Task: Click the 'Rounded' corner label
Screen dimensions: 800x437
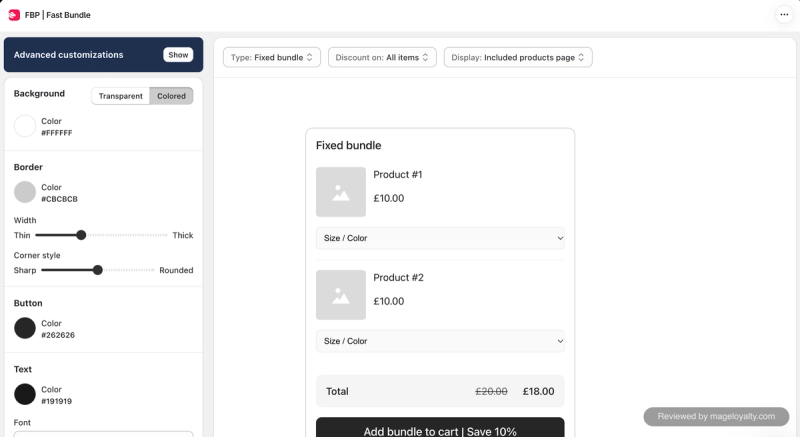Action: click(176, 270)
